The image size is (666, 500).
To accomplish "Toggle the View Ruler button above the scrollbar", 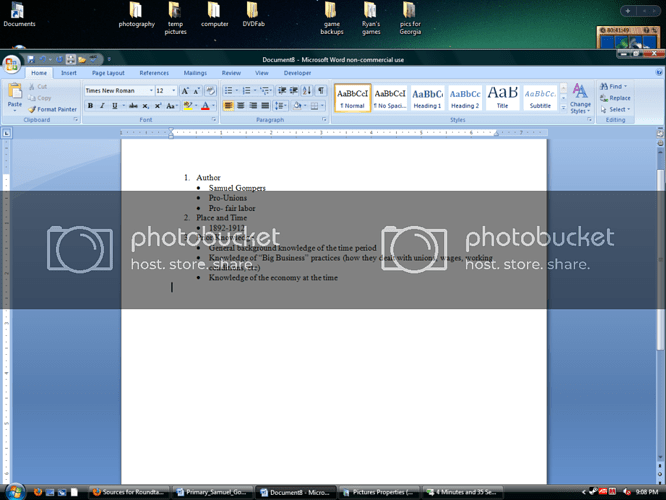I will [660, 134].
